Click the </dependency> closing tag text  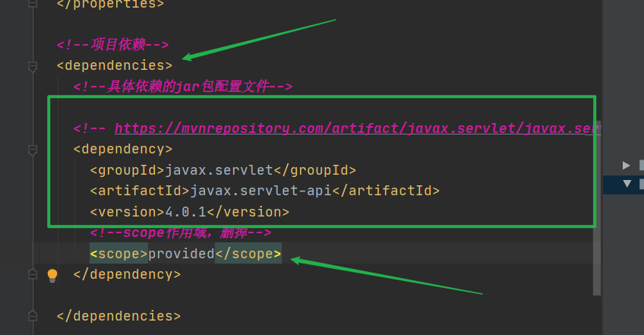pyautogui.click(x=127, y=274)
